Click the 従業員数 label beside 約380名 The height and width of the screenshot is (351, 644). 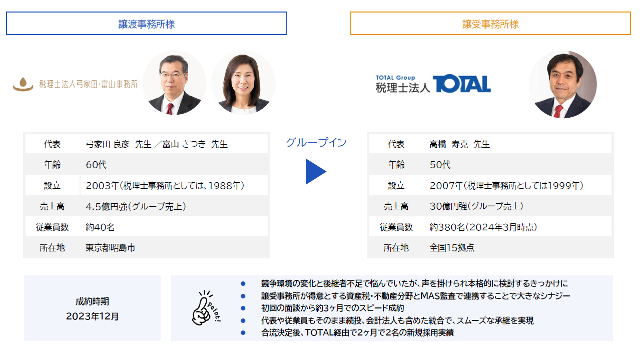click(396, 227)
